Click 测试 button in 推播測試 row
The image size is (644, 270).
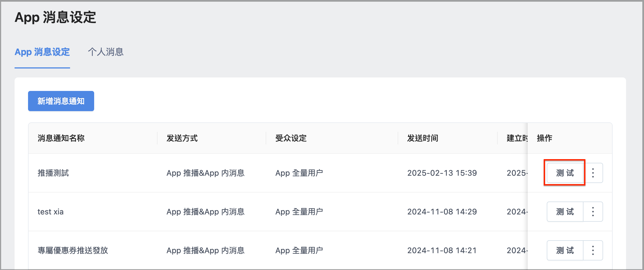pyautogui.click(x=565, y=173)
